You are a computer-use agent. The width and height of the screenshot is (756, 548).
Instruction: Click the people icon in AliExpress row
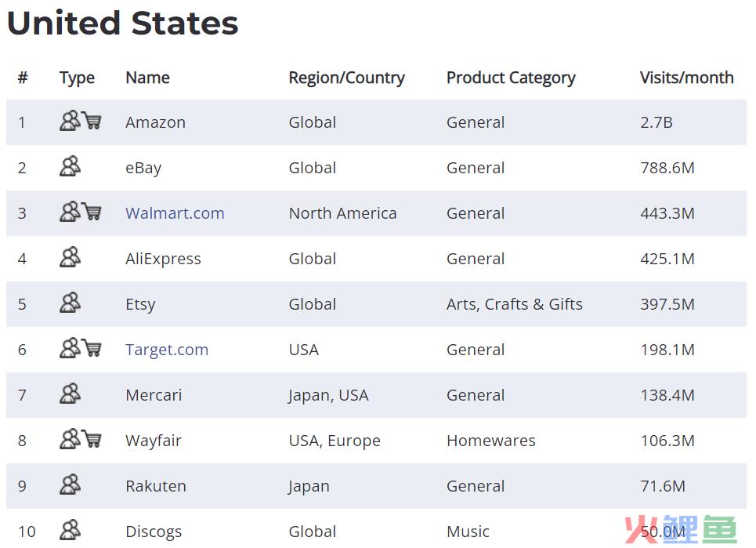click(70, 257)
